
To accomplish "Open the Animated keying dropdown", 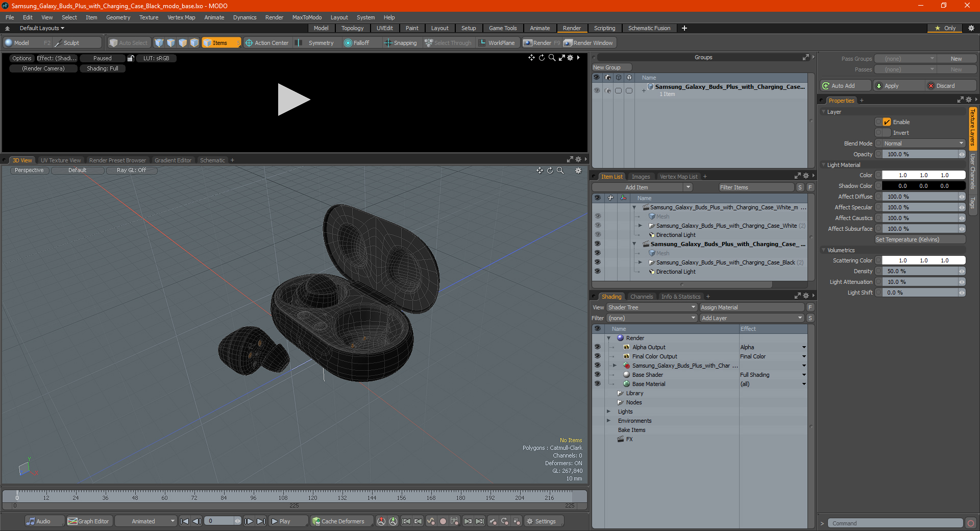I will point(146,521).
